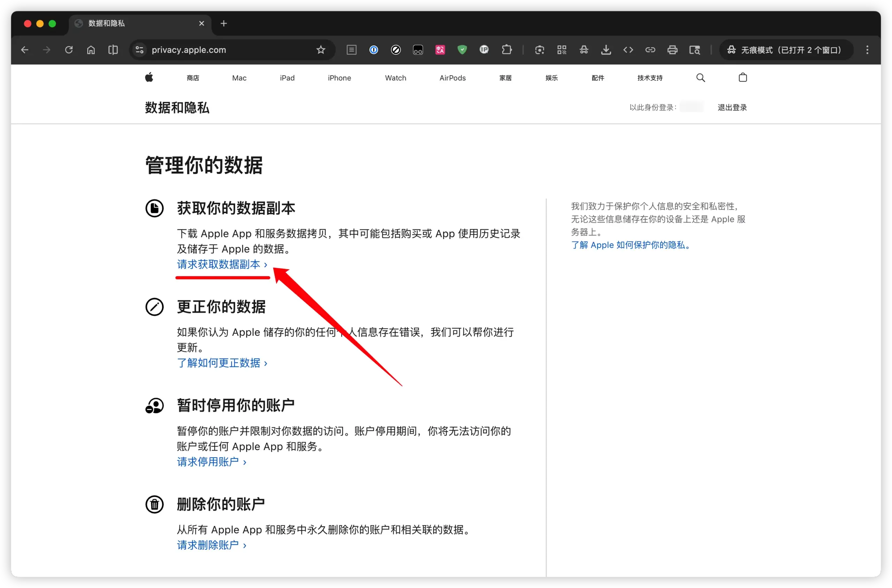This screenshot has height=588, width=892.
Task: Bookmark this page with the star
Action: tap(321, 49)
